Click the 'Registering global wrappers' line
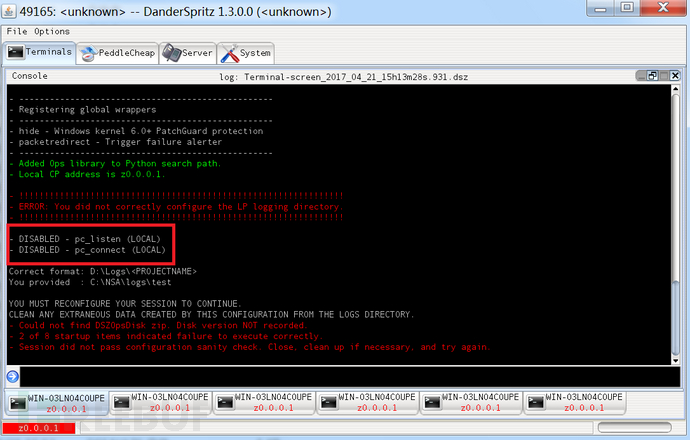Viewport: 690px width, 440px height. coord(83,110)
